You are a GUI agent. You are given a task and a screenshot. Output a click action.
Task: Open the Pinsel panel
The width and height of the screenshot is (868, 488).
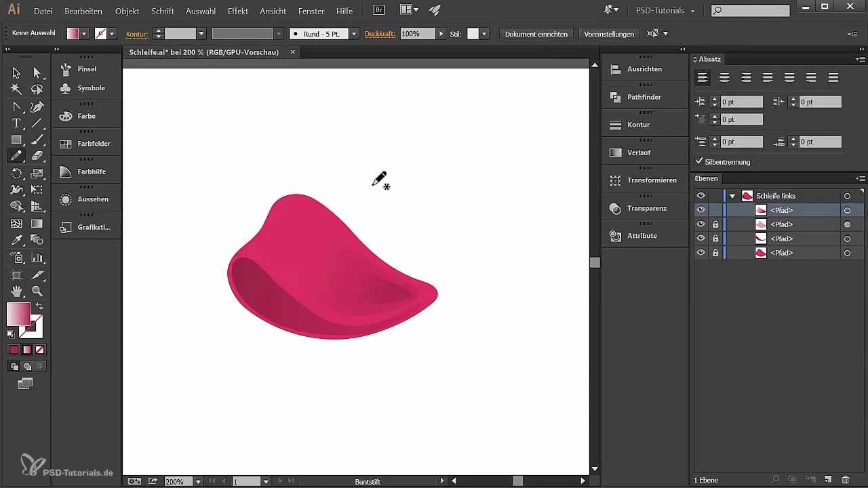87,69
